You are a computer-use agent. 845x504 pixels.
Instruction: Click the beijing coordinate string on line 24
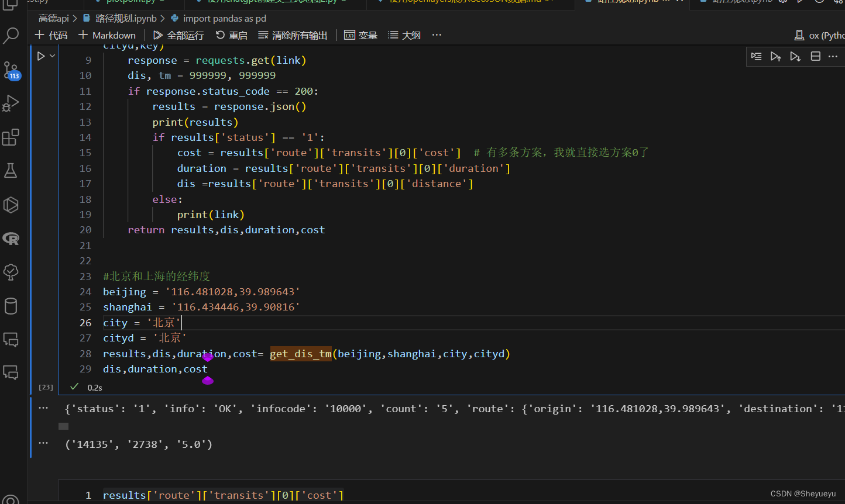pyautogui.click(x=233, y=292)
